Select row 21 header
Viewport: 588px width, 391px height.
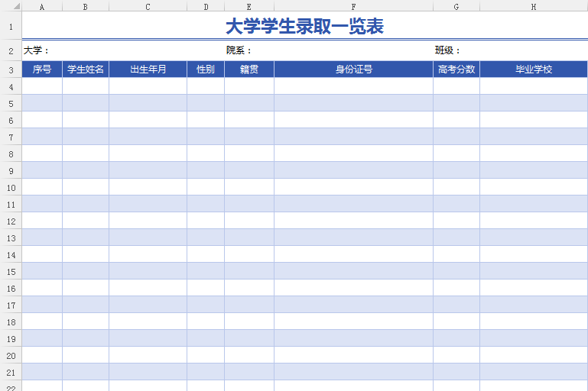coord(11,372)
